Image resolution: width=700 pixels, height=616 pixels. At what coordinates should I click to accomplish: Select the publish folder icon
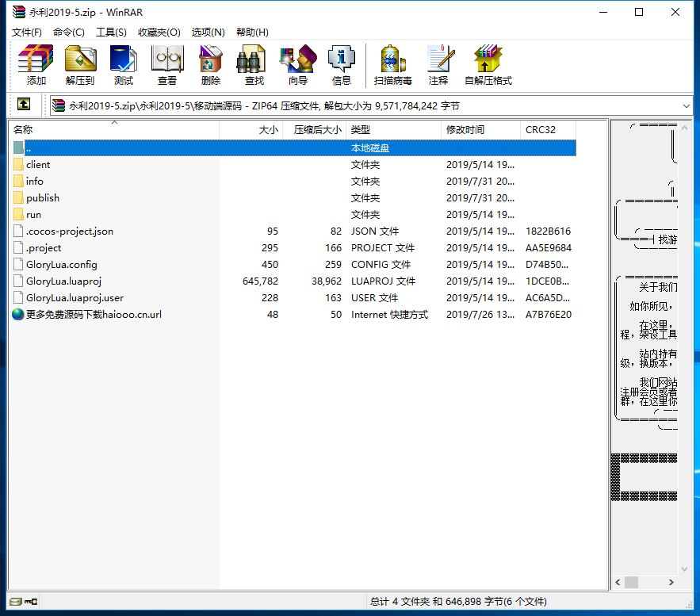pos(18,197)
